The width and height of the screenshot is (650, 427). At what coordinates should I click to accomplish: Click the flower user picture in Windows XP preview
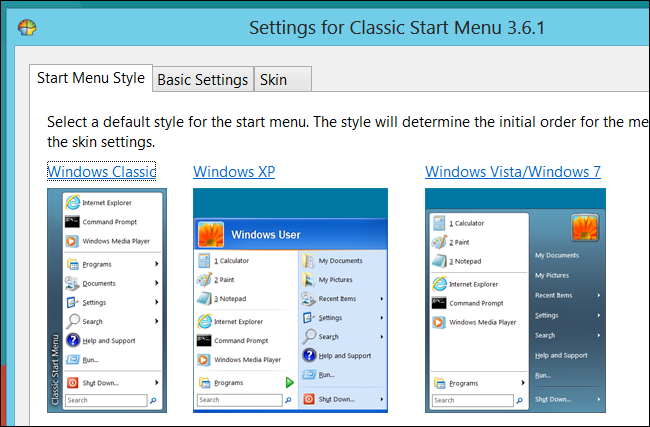211,234
